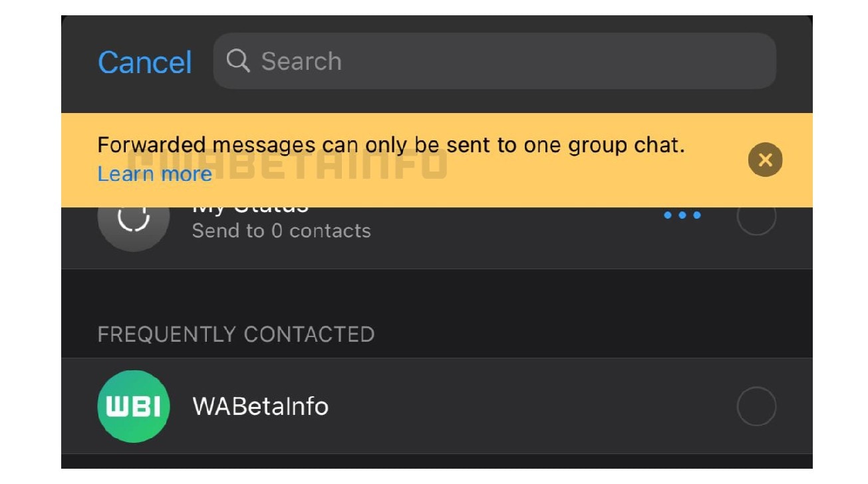Screen dimensions: 868x484
Task: Click the WABETAINFO watermark on the banner
Action: pos(287,164)
